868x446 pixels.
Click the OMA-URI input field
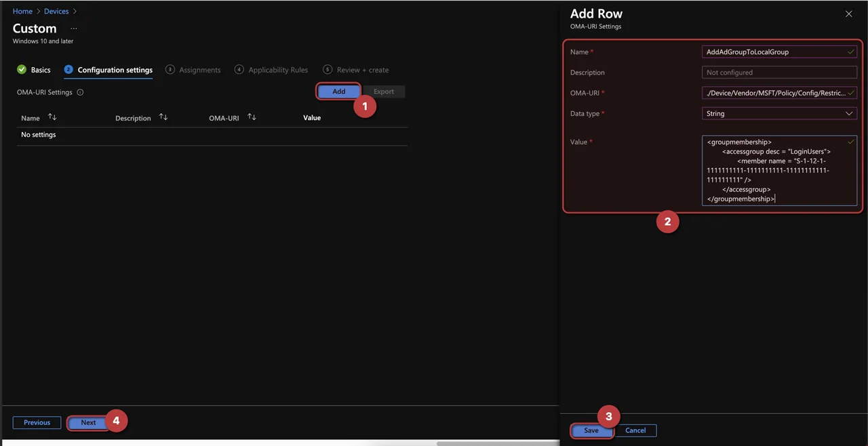[779, 93]
